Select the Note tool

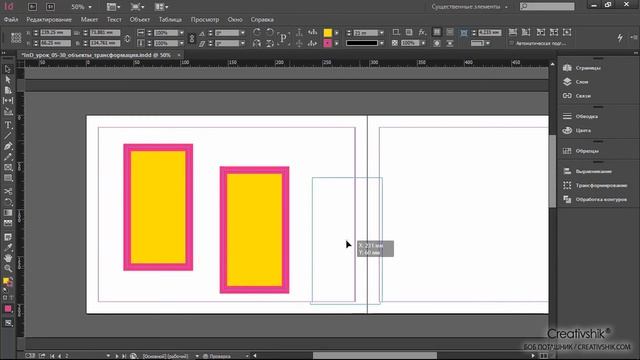[x=8, y=237]
